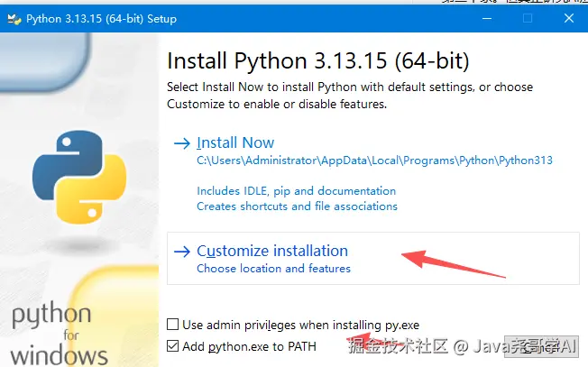
Task: Click the arrow icon beside Install Now
Action: pos(182,143)
